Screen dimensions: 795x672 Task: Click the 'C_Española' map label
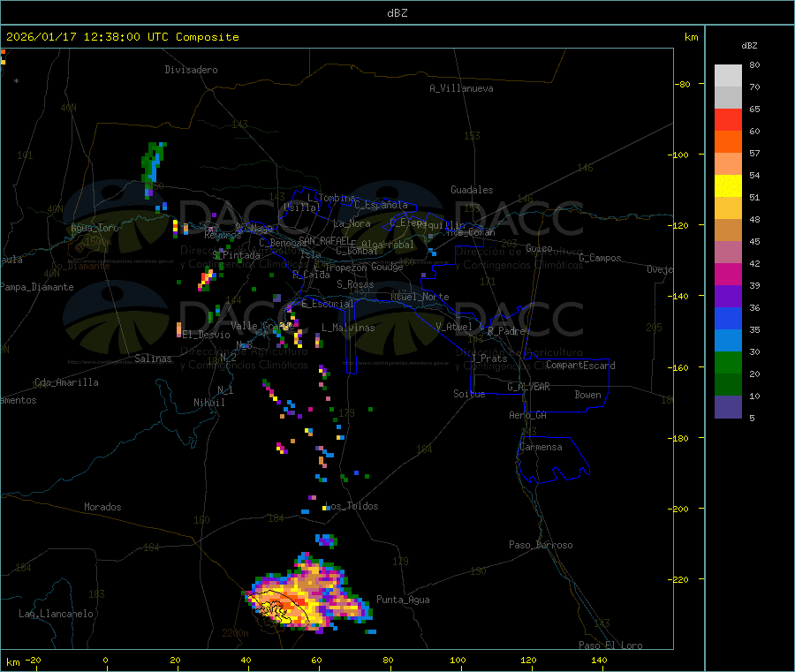point(382,205)
